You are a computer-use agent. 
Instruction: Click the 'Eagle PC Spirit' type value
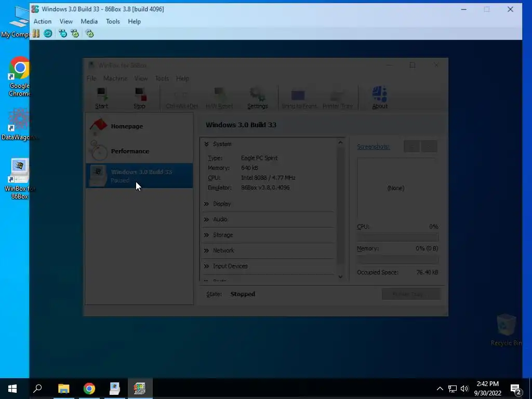pyautogui.click(x=259, y=158)
